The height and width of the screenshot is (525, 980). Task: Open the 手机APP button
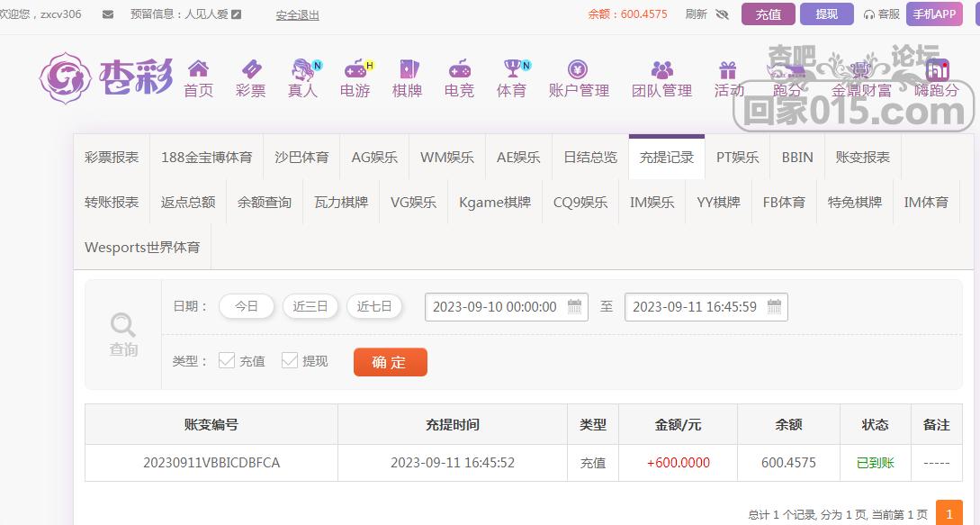934,14
